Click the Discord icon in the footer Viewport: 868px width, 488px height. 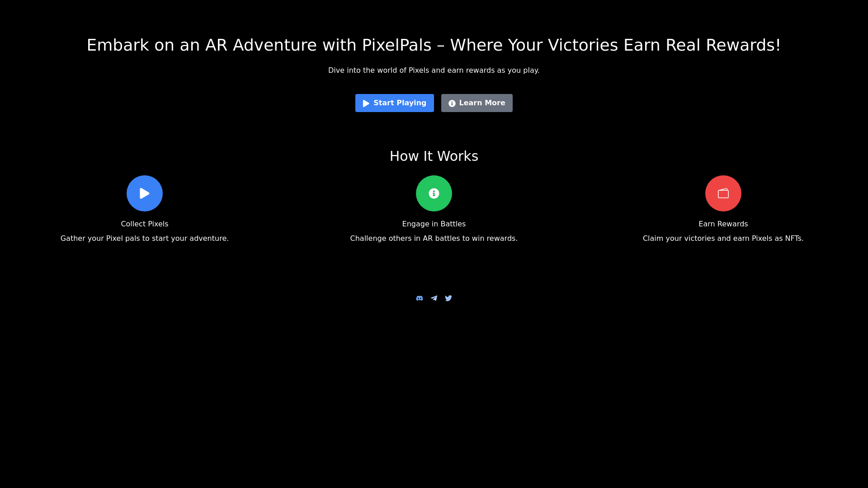coord(420,298)
